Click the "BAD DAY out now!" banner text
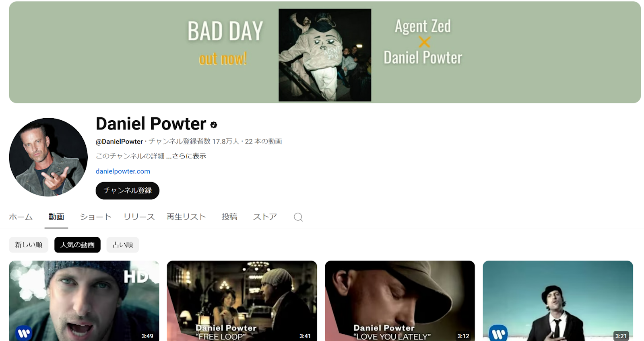This screenshot has width=644, height=341. [225, 43]
